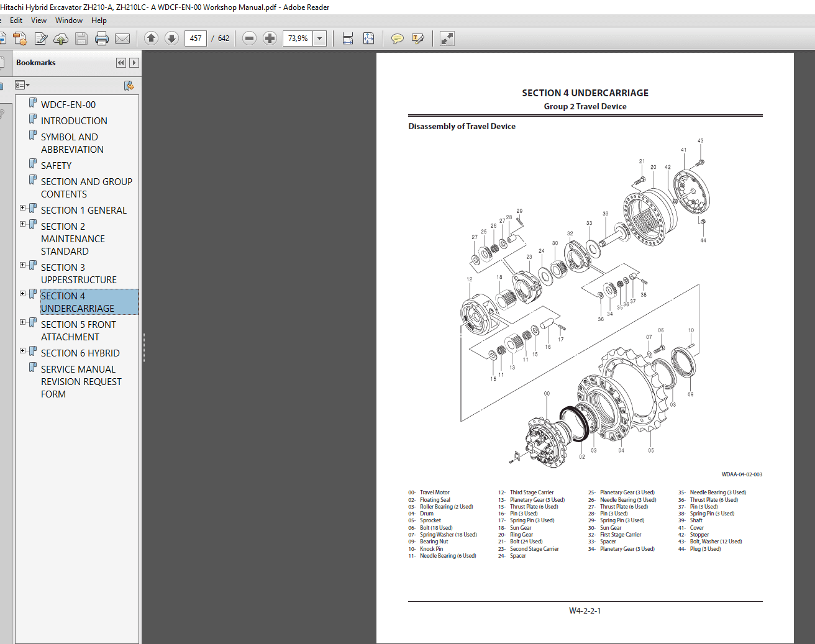Screen dimensions: 815x644
Task: Zoom out with the minus button
Action: (249, 39)
